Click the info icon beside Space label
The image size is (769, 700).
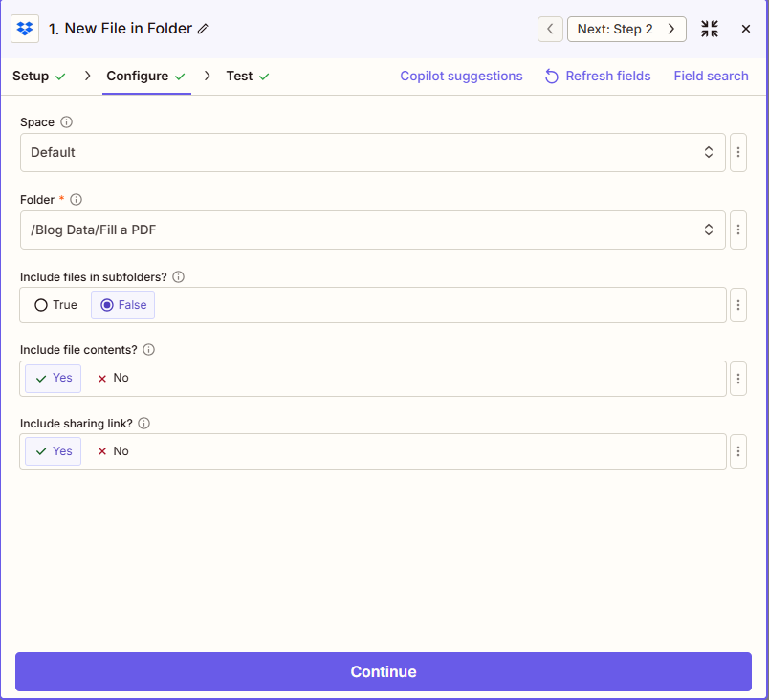click(66, 122)
